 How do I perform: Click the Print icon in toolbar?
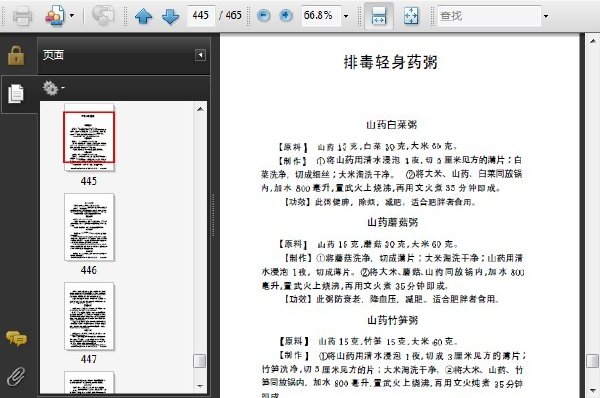click(x=22, y=16)
